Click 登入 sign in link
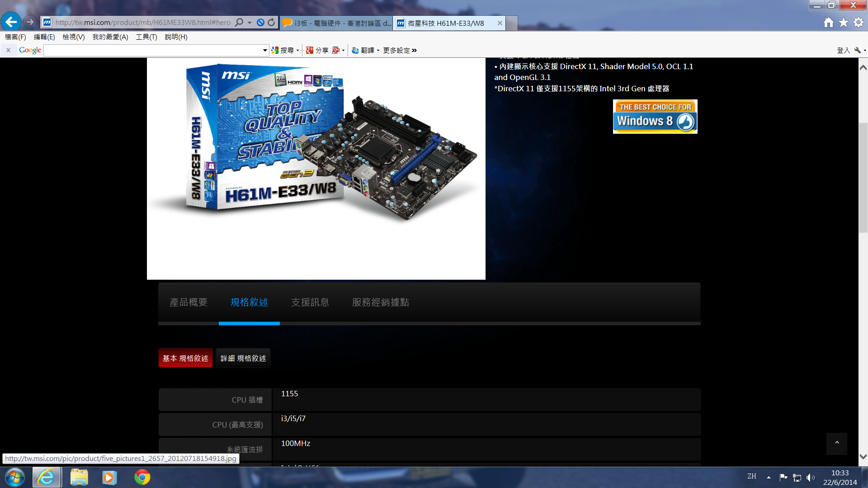Viewport: 868px width, 488px height. point(843,50)
